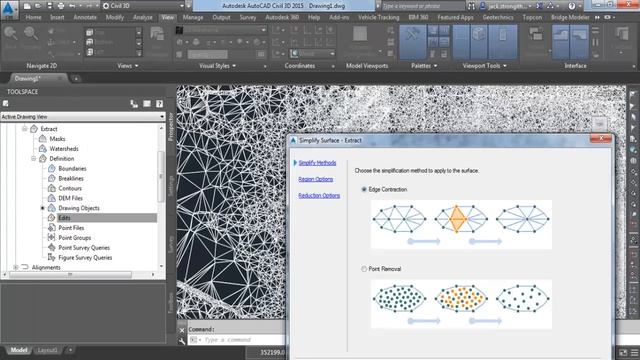Expand the Palettes panel dropdown

(x=436, y=66)
